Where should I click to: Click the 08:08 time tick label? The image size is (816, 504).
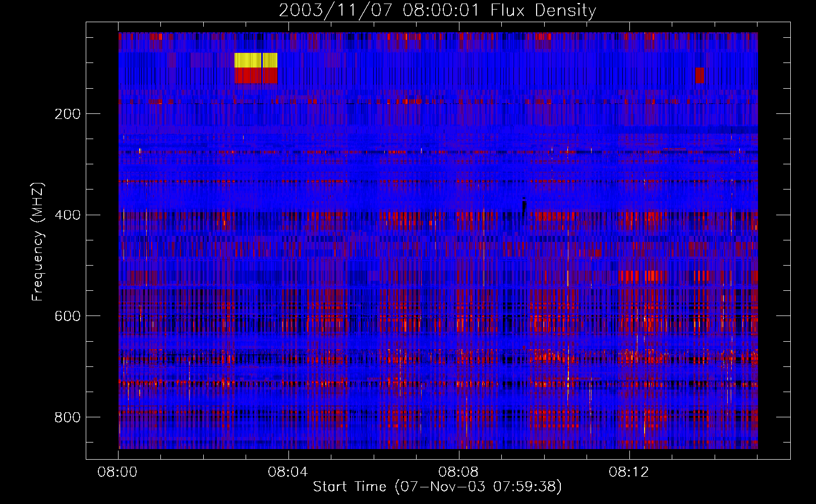(458, 472)
